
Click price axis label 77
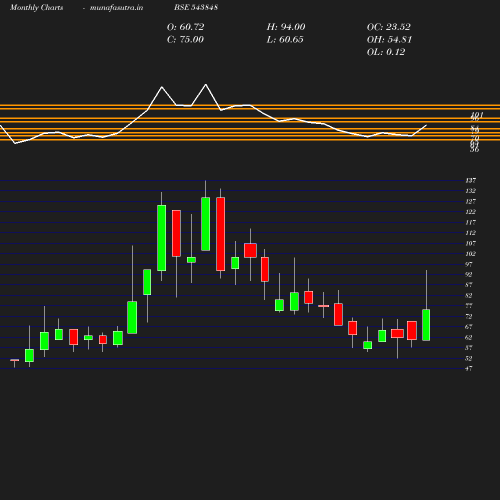pos(469,306)
